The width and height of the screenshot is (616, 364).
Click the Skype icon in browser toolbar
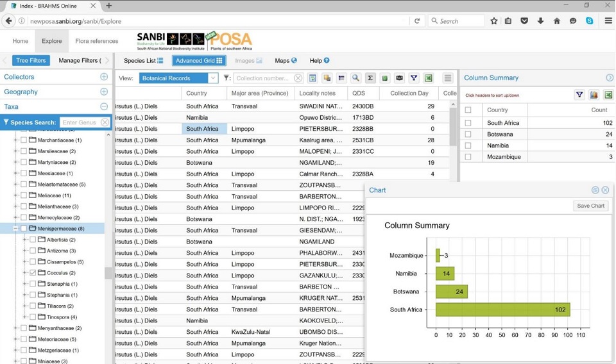(589, 21)
